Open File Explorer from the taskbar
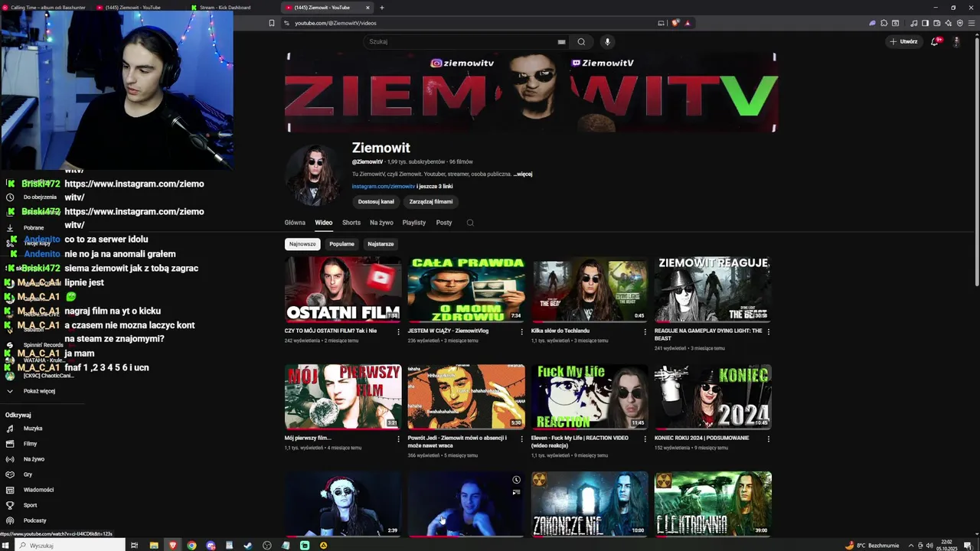980x551 pixels. tap(154, 545)
